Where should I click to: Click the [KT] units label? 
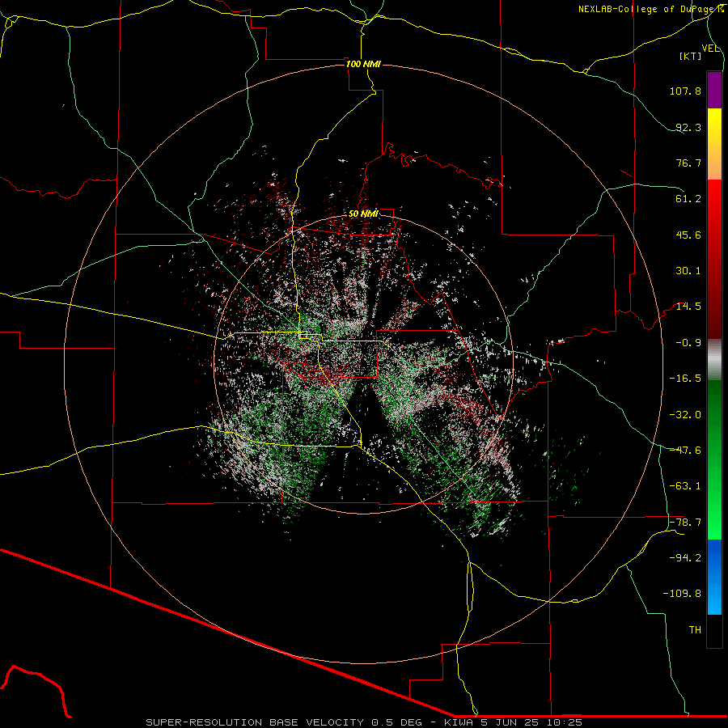(x=691, y=56)
